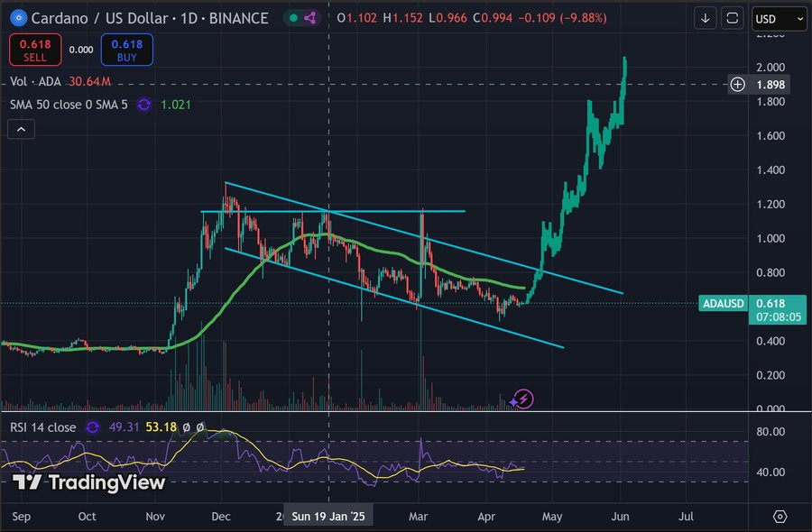Select the Vol · ADA indicator label
Screen dimensions: 812x532
(x=35, y=82)
